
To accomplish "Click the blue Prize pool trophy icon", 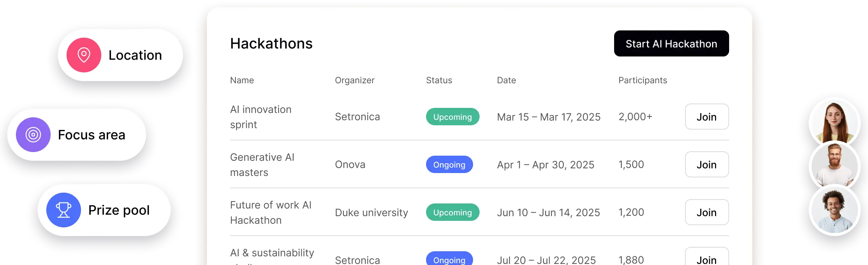I will coord(63,210).
